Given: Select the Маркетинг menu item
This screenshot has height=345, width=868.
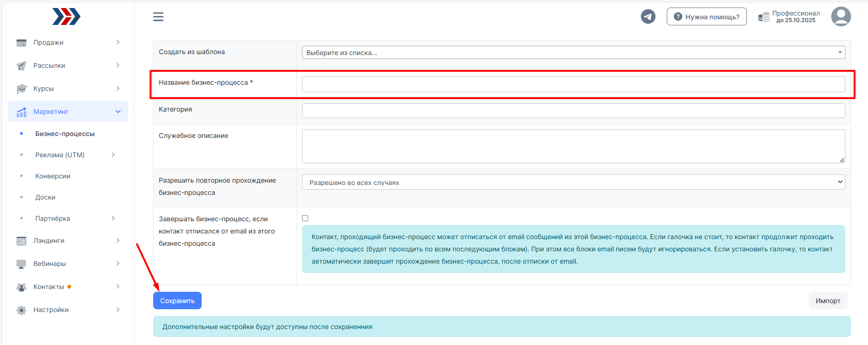Looking at the screenshot, I should (68, 112).
